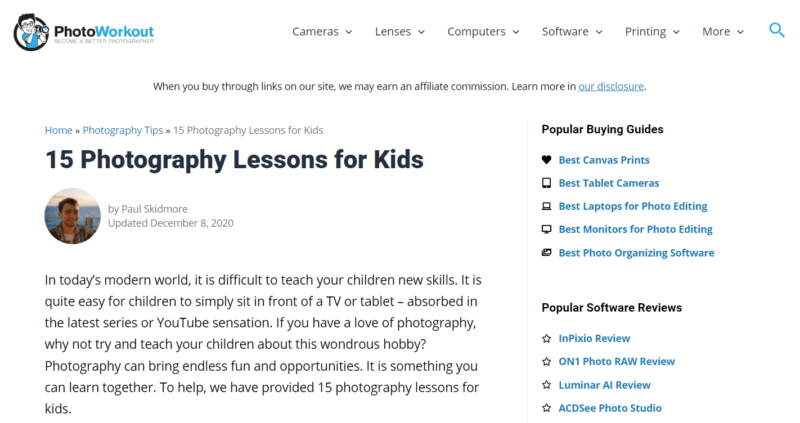Click star icon beside Luminar AI Review

pyautogui.click(x=546, y=385)
